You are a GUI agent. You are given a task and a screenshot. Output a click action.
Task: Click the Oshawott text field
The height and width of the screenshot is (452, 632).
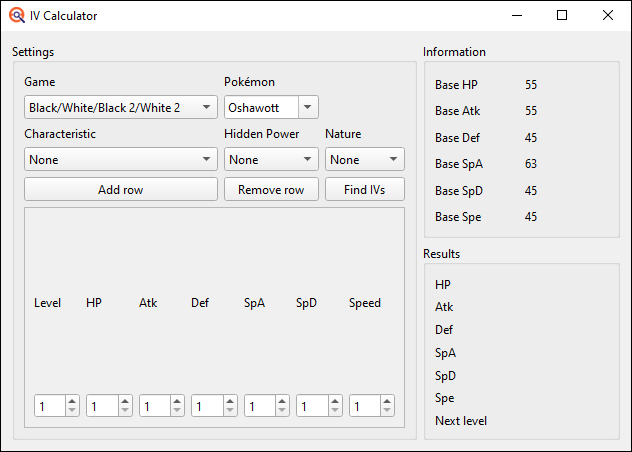[261, 107]
